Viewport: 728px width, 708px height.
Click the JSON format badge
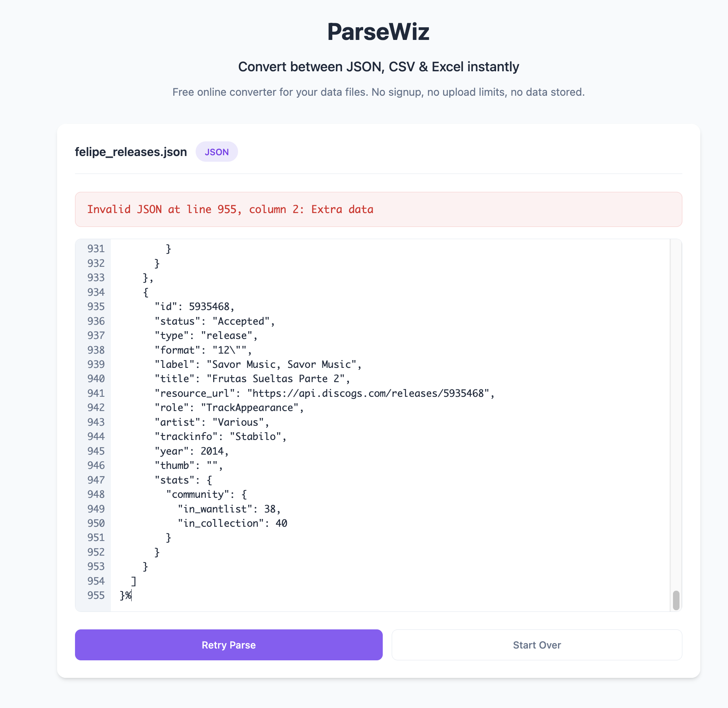point(217,152)
